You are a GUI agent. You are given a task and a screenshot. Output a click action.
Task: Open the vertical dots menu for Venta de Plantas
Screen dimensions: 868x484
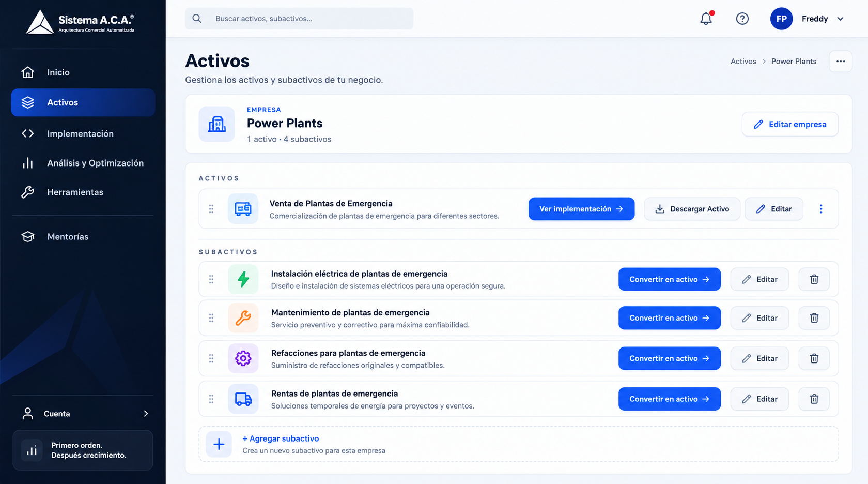coord(821,209)
